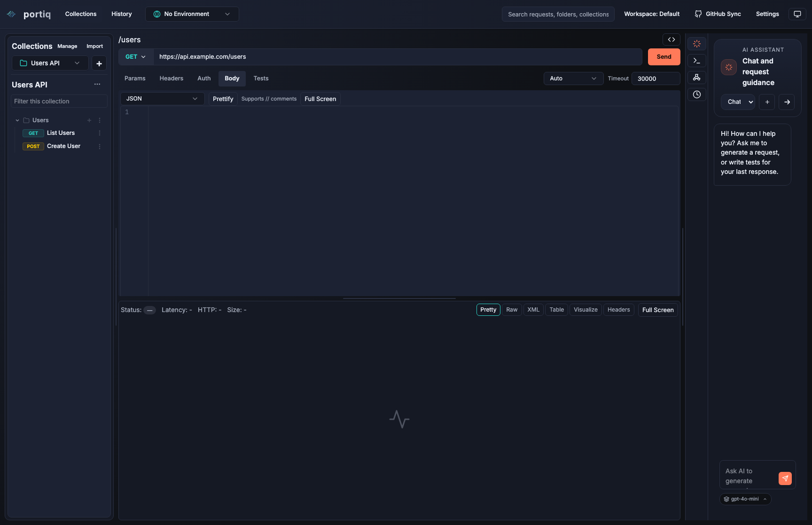Viewport: 812px width, 525px height.
Task: Click the orange Send button
Action: pos(664,57)
